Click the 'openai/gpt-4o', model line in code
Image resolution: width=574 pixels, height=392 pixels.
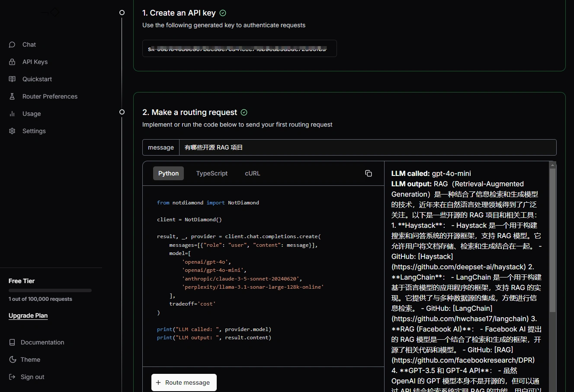click(206, 262)
